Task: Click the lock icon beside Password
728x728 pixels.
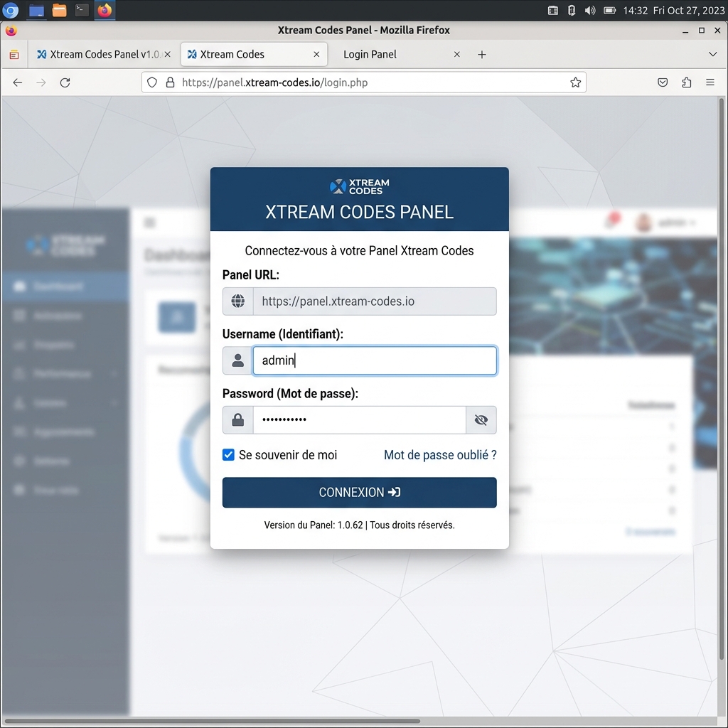Action: 238,420
